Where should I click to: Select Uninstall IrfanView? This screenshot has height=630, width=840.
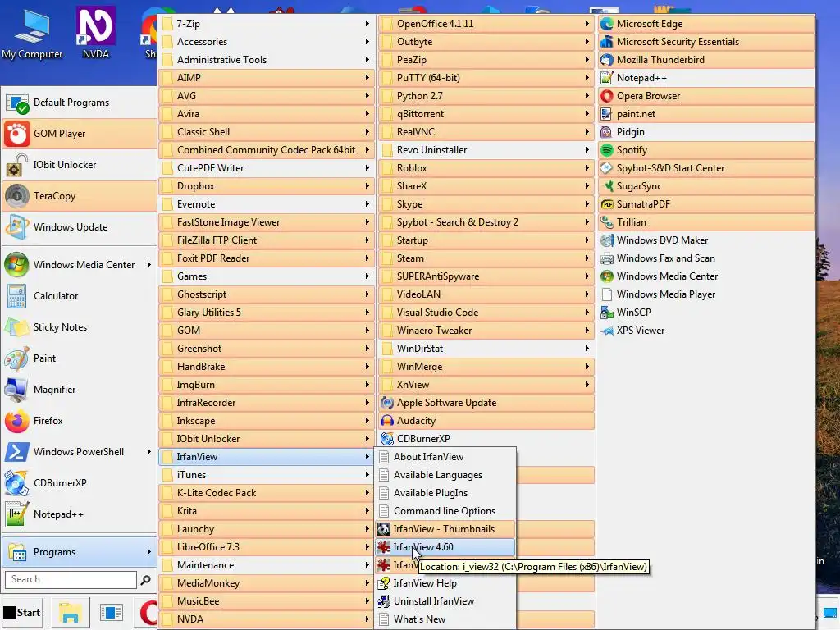445,601
